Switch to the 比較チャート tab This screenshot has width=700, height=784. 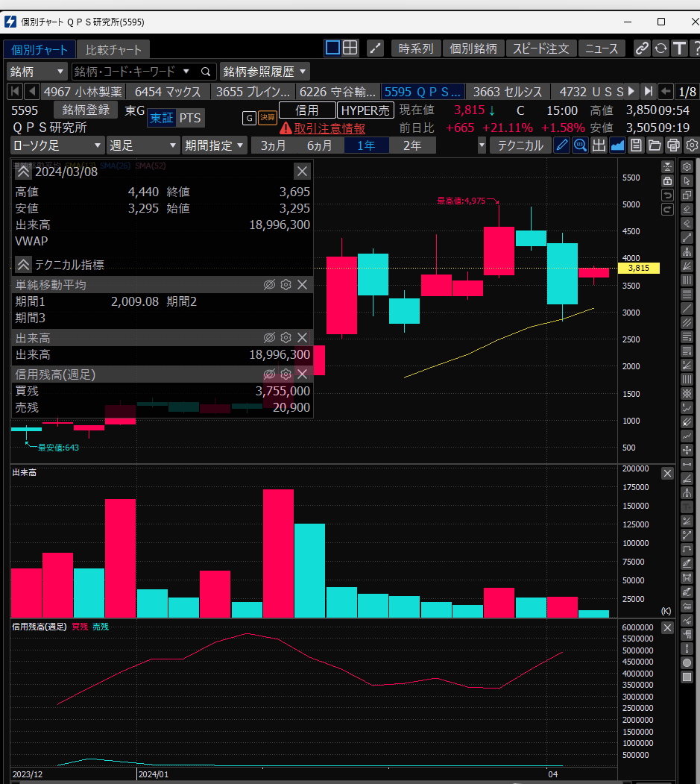coord(113,50)
